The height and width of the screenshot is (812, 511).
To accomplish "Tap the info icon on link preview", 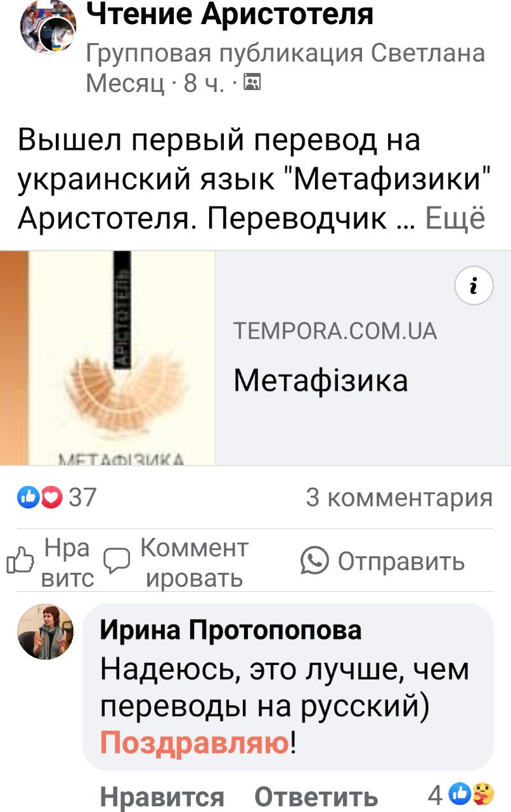I will click(x=474, y=287).
